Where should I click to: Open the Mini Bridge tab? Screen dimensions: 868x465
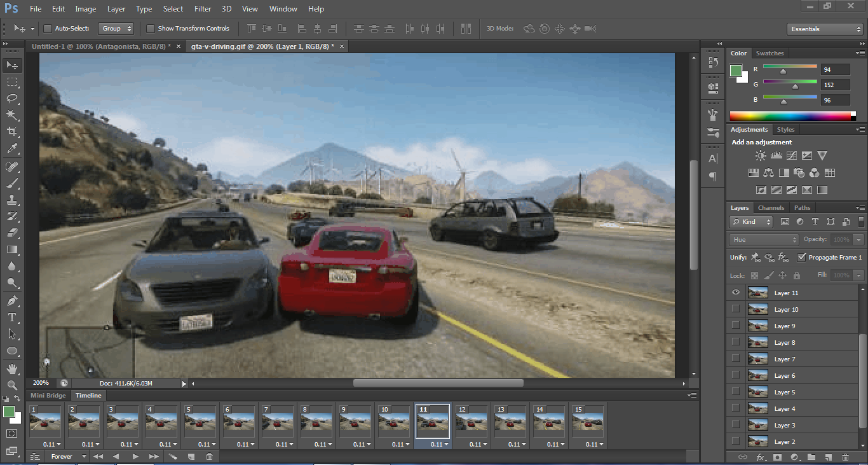point(48,396)
